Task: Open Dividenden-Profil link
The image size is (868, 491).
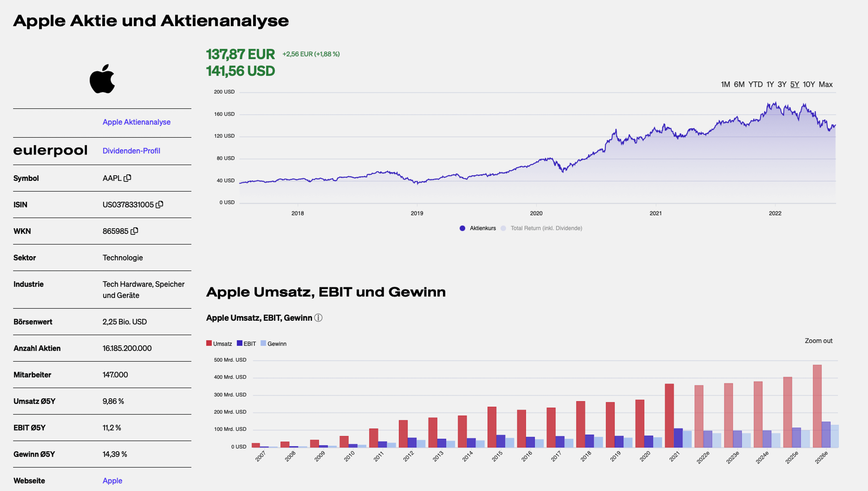Action: [131, 151]
